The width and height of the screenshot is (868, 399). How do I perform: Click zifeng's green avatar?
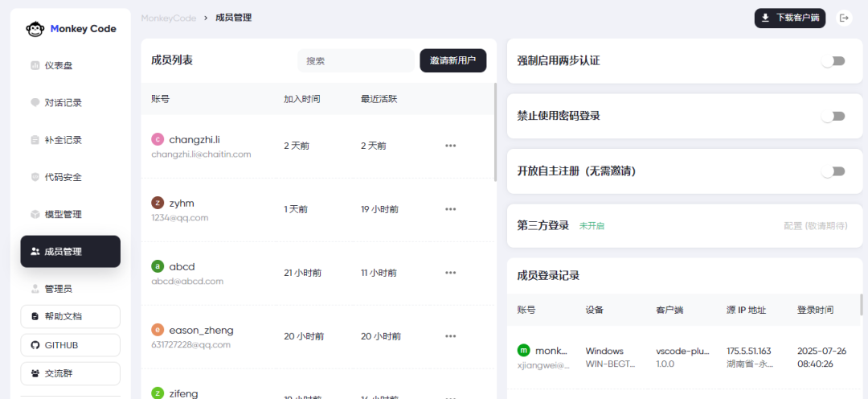click(x=158, y=393)
